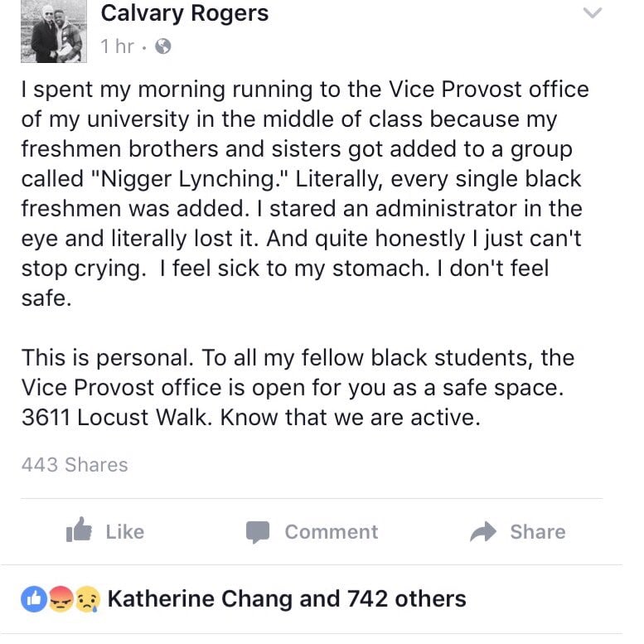Click the globe public-privacy icon
Screen dimensions: 644x644
(163, 46)
